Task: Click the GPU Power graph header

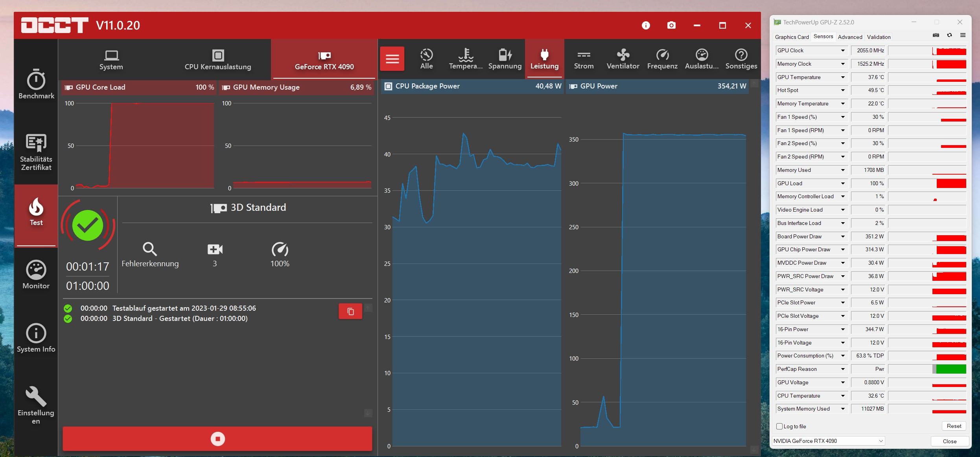Action: (657, 86)
